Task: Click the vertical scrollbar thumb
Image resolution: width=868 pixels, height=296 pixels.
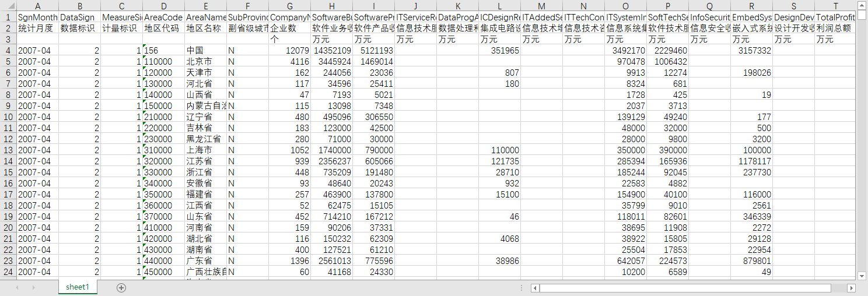Action: (862, 14)
